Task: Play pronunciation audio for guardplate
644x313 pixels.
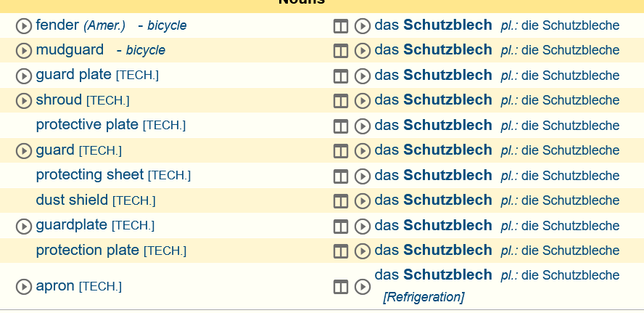Action: 24,226
